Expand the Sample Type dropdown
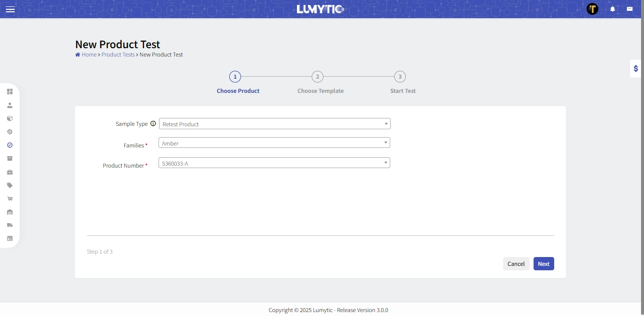 click(274, 124)
